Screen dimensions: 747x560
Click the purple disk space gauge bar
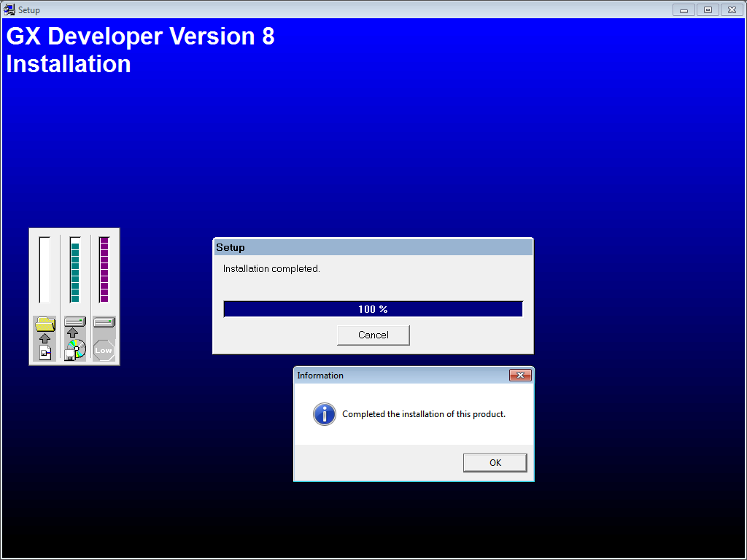click(x=104, y=270)
